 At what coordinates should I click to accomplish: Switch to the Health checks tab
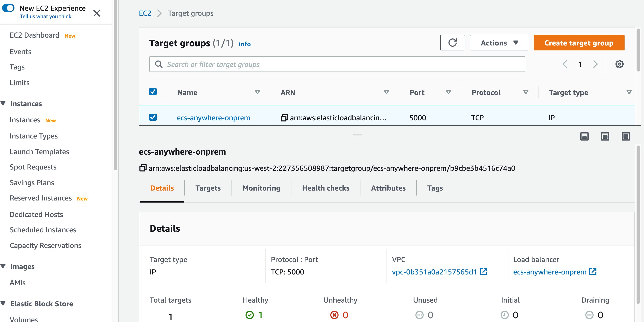coord(326,188)
